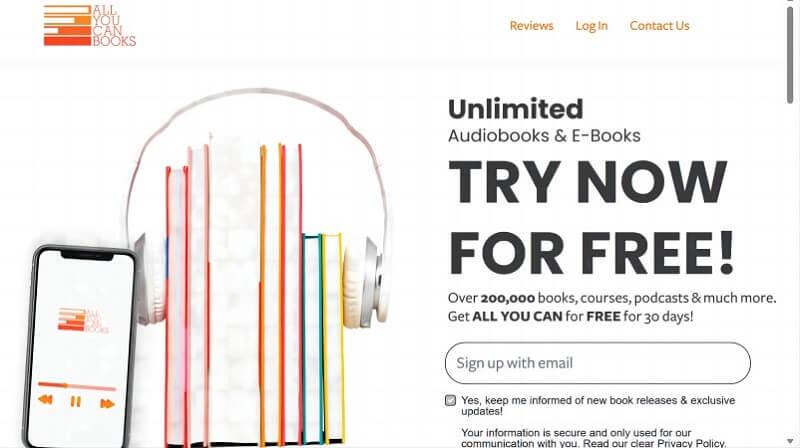Click the small logo on the phone screen
The image size is (800, 448).
83,320
